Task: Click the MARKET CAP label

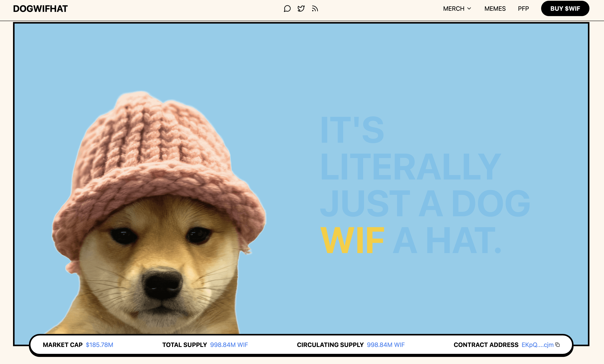Action: 63,345
